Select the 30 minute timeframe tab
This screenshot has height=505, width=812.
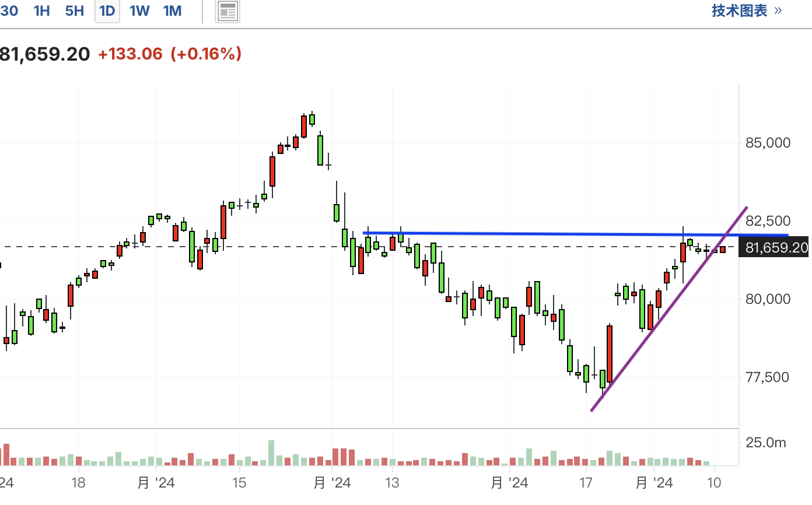9,10
